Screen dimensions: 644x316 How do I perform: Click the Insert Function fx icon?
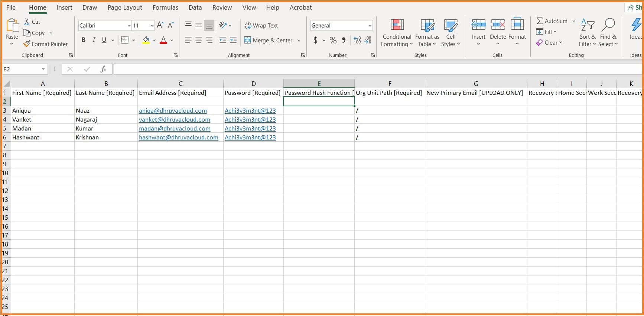pyautogui.click(x=103, y=69)
